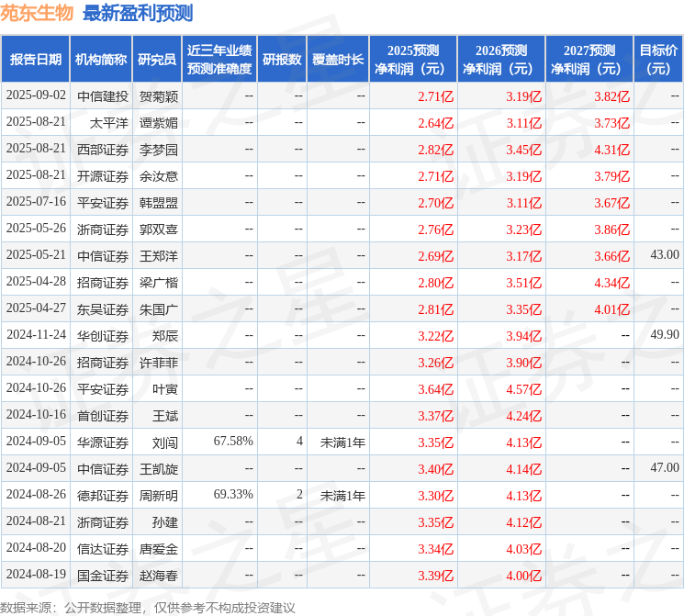This screenshot has width=684, height=616.
Task: Click the 2026预测净利润 header
Action: point(501,60)
